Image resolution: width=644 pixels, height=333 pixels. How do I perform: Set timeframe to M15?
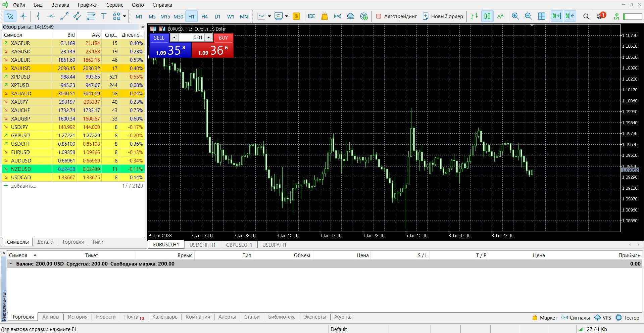coord(165,16)
